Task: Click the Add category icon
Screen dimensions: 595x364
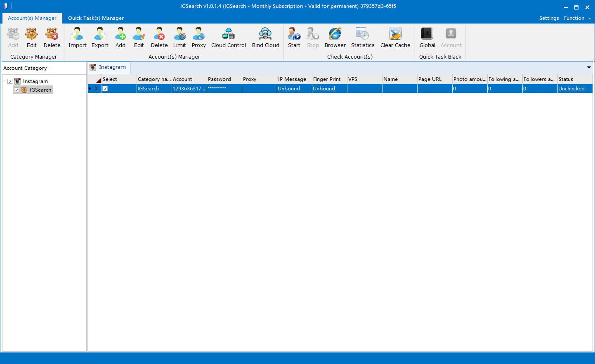Action: tap(13, 34)
